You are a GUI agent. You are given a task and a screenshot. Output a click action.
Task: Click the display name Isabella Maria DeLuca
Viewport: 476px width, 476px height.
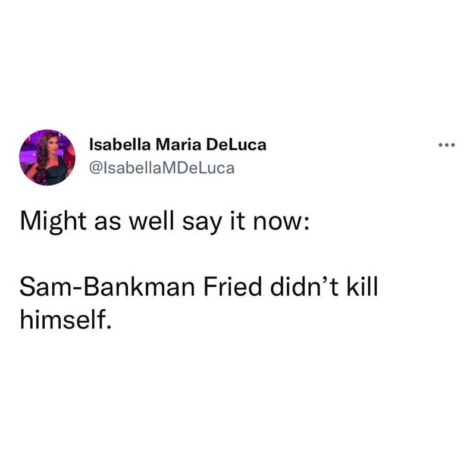(177, 145)
